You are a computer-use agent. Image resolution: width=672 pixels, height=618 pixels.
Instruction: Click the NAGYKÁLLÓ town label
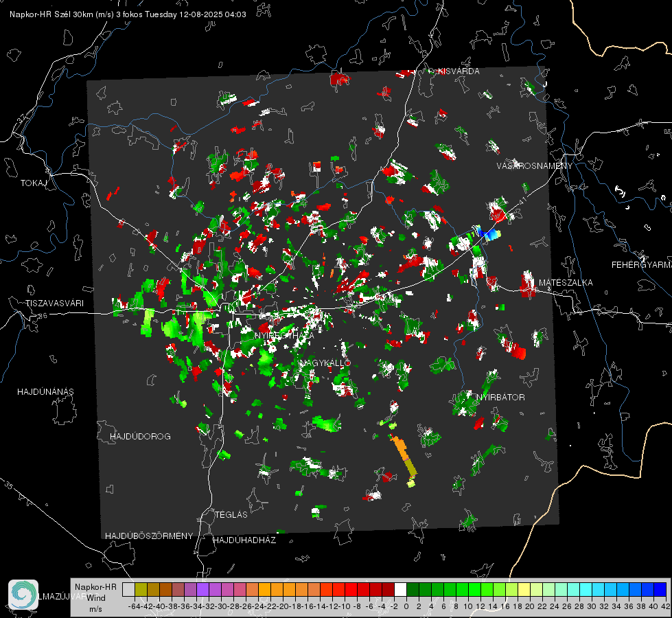click(325, 363)
